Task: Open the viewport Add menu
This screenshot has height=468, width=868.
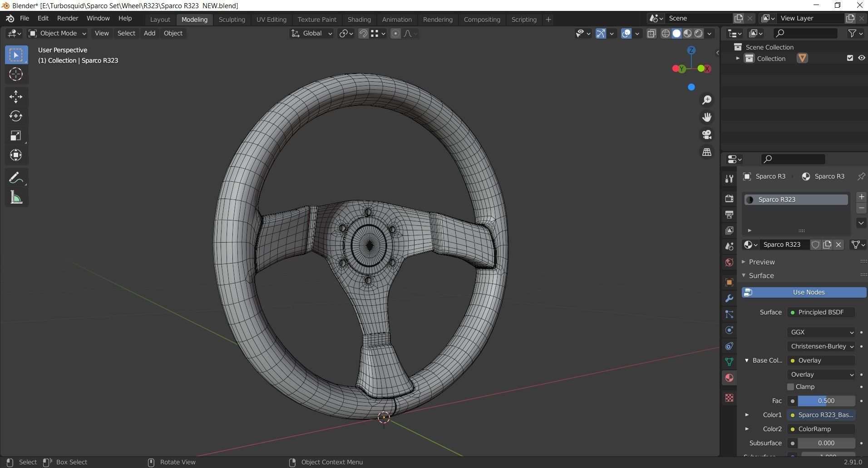Action: pos(149,33)
